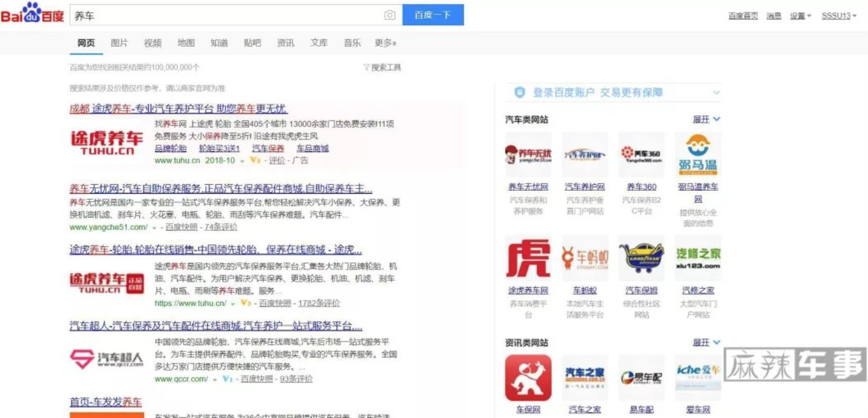Open 易车配 site logo

(641, 378)
